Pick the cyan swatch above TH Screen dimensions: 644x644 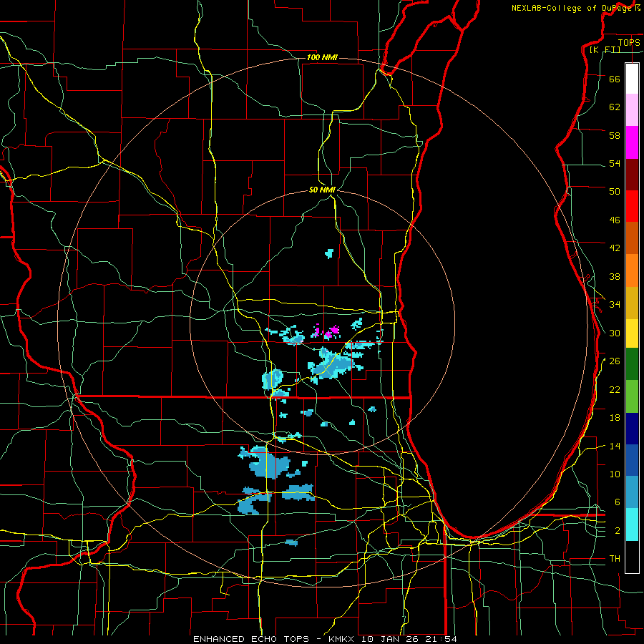[632, 525]
